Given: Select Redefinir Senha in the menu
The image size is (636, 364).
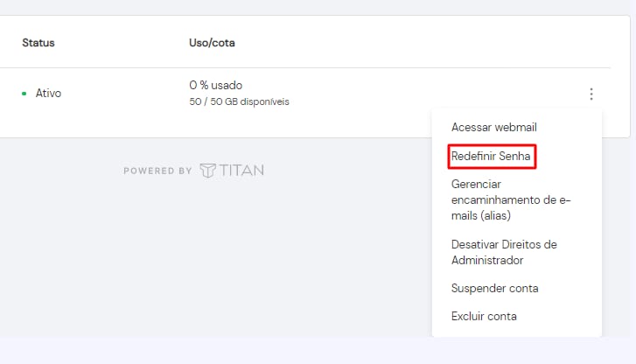Looking at the screenshot, I should [x=491, y=157].
